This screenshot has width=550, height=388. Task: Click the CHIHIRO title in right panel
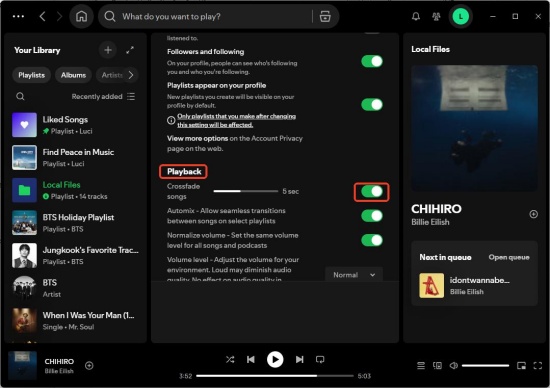pyautogui.click(x=436, y=209)
